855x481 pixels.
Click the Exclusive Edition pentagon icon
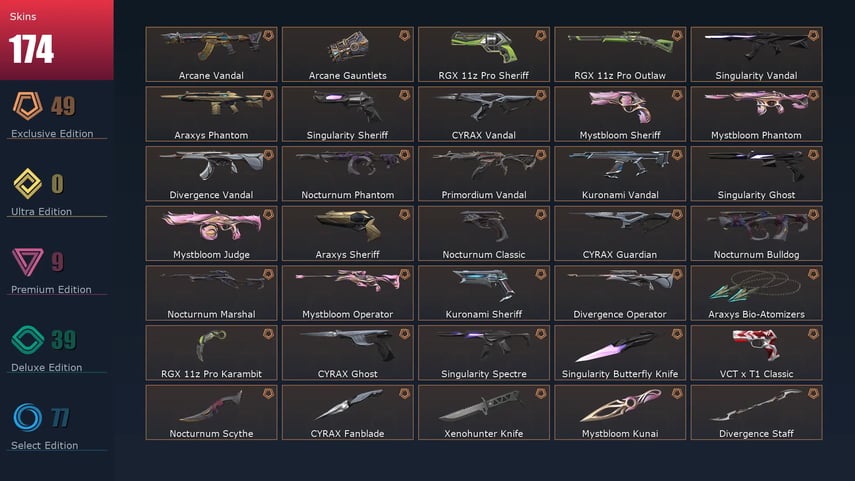[27, 106]
